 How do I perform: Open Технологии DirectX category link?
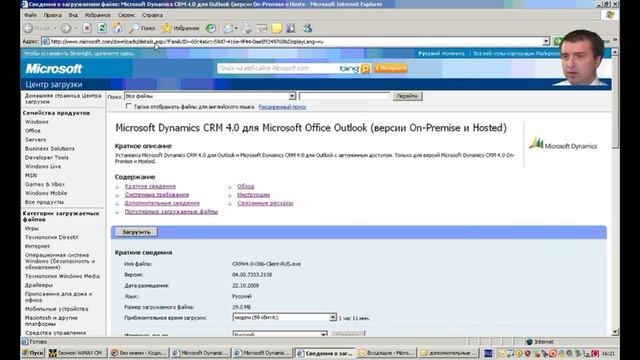[x=52, y=237]
